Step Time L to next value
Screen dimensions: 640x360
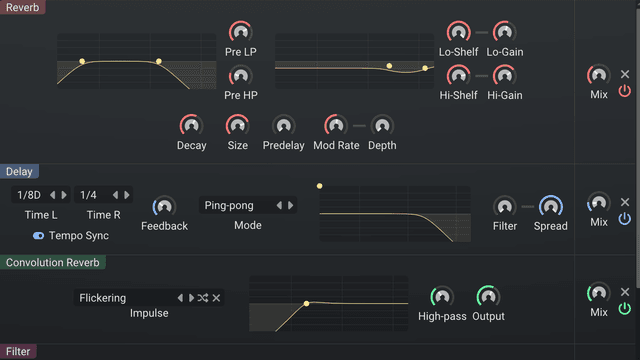pos(64,195)
